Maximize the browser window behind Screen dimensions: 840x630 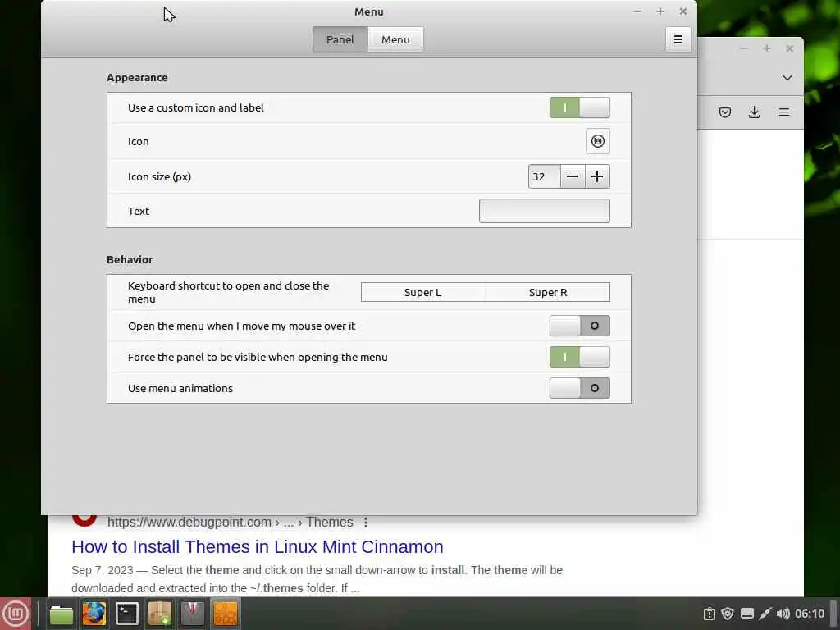click(767, 48)
